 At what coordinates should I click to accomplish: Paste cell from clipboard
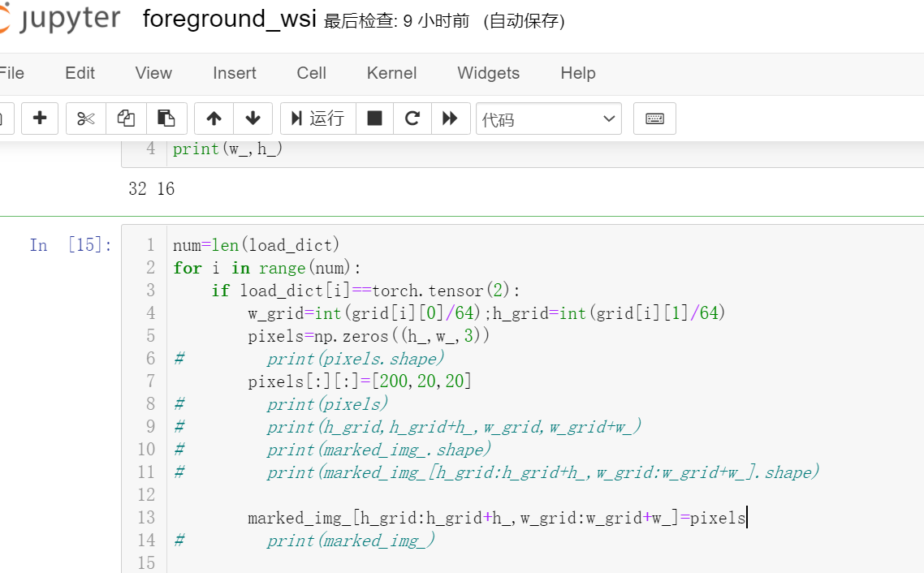(166, 118)
